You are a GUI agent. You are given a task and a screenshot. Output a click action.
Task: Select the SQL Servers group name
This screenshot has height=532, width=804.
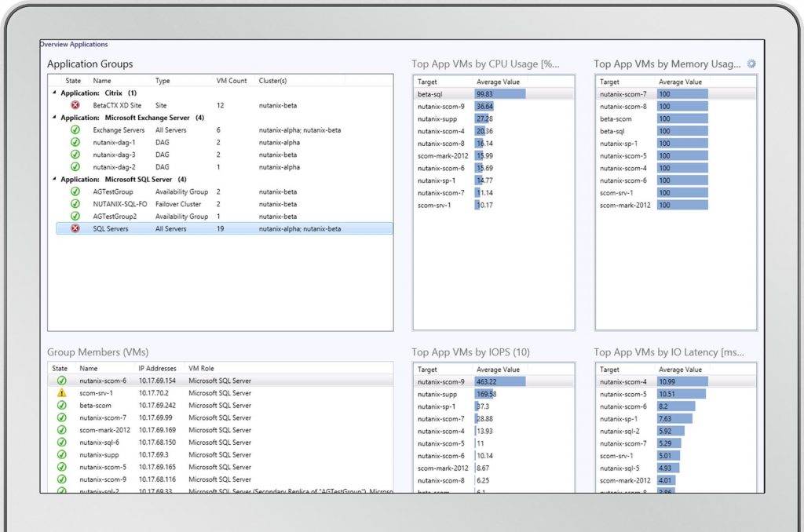click(x=110, y=228)
